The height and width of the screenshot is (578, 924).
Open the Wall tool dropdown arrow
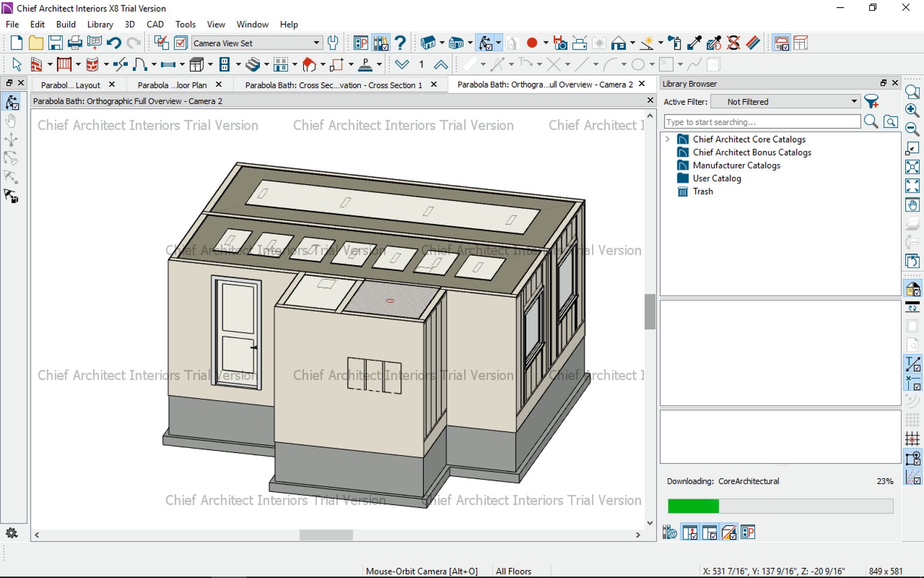(x=50, y=65)
